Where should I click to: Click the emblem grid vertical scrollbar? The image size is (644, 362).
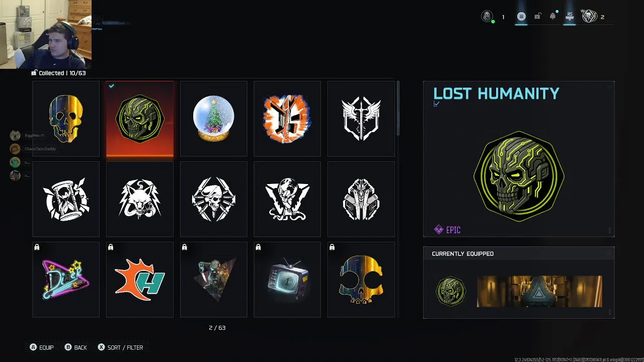point(398,108)
